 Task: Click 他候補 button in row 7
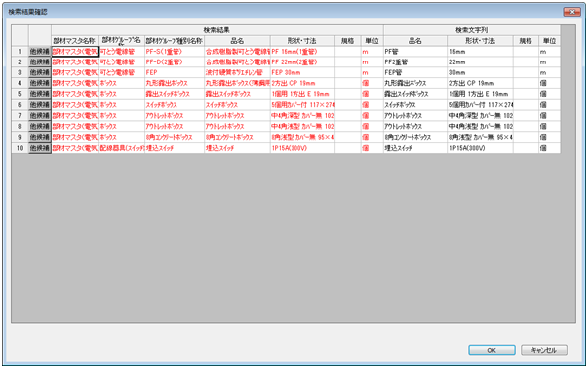[x=40, y=115]
